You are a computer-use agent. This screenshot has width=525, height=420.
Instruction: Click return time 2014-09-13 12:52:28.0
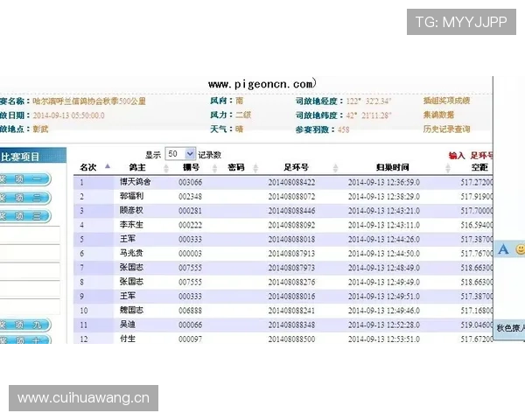point(384,325)
